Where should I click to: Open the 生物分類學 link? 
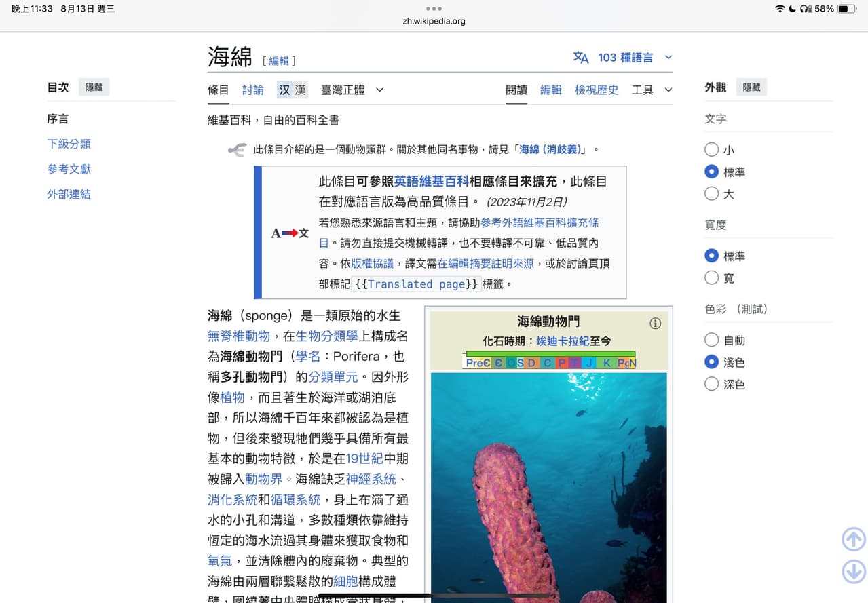pyautogui.click(x=326, y=336)
